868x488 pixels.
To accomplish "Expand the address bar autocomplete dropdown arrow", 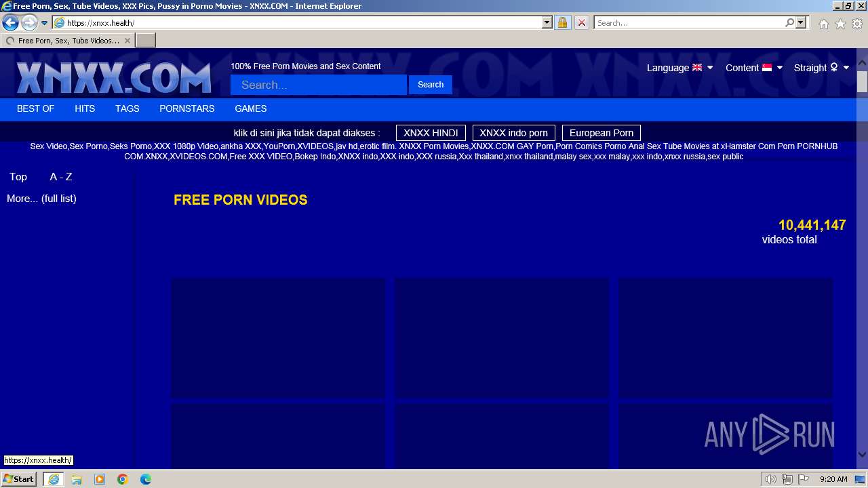I will 547,23.
